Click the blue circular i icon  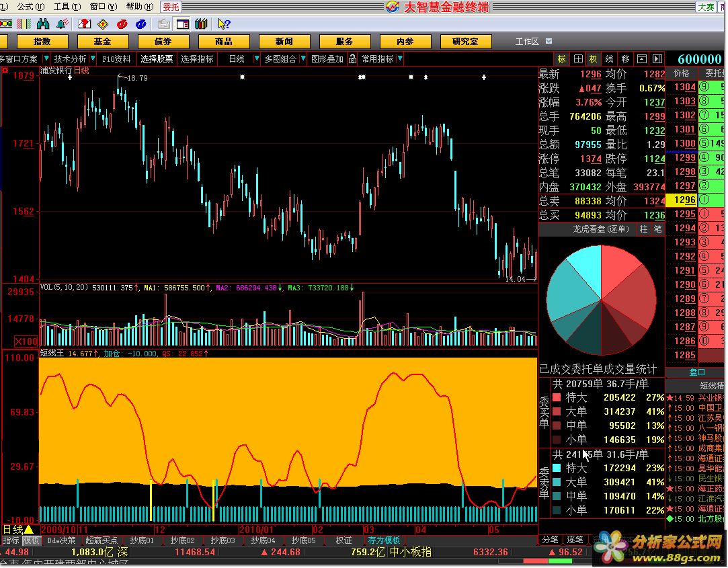[x=140, y=24]
